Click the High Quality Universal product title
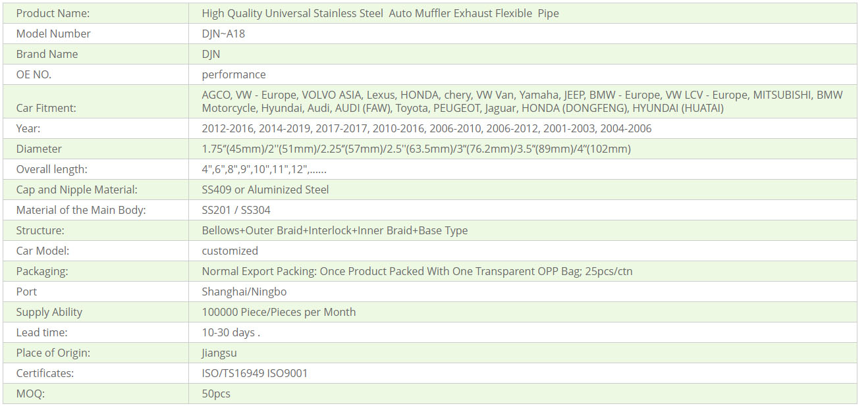 pos(380,13)
